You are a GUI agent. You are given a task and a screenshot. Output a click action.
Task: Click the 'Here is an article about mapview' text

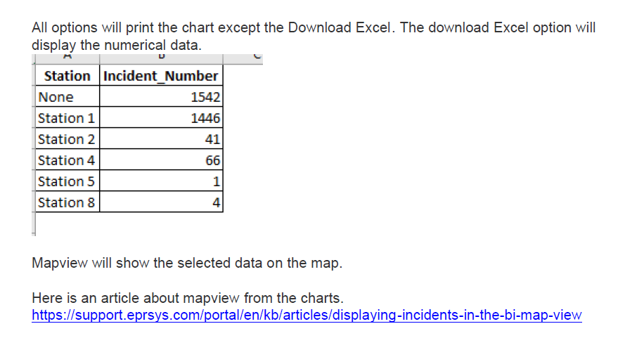tap(187, 298)
